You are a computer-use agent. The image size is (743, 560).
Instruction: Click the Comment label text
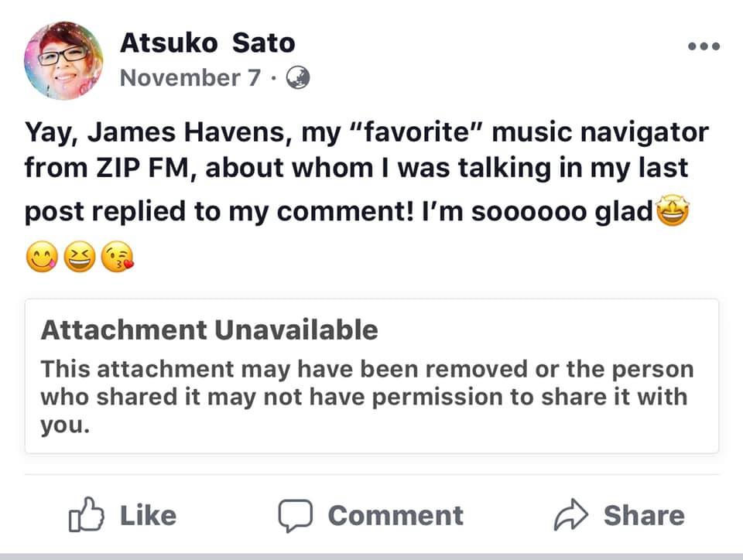point(395,516)
